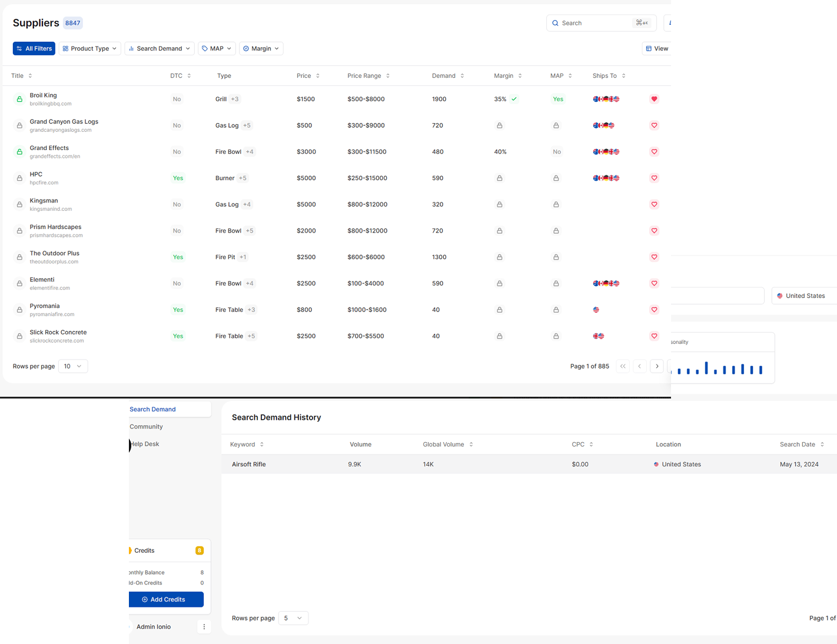Open the United States location dropdown
The height and width of the screenshot is (644, 837).
pyautogui.click(x=804, y=296)
